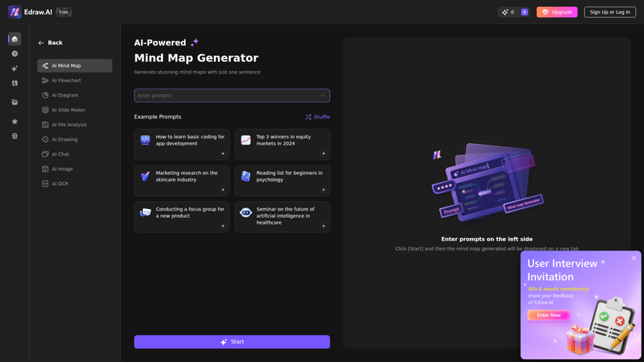Open AI OCR in sidebar

click(74, 184)
